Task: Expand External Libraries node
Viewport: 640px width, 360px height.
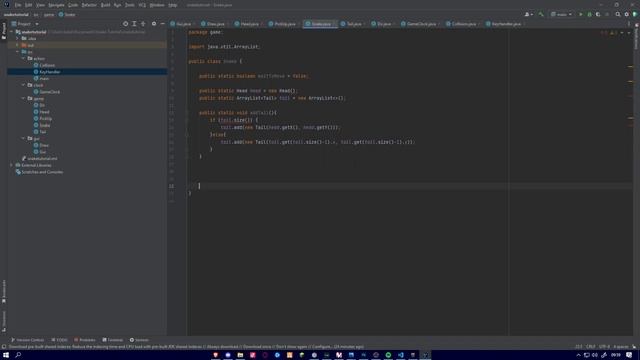Action: pos(11,165)
